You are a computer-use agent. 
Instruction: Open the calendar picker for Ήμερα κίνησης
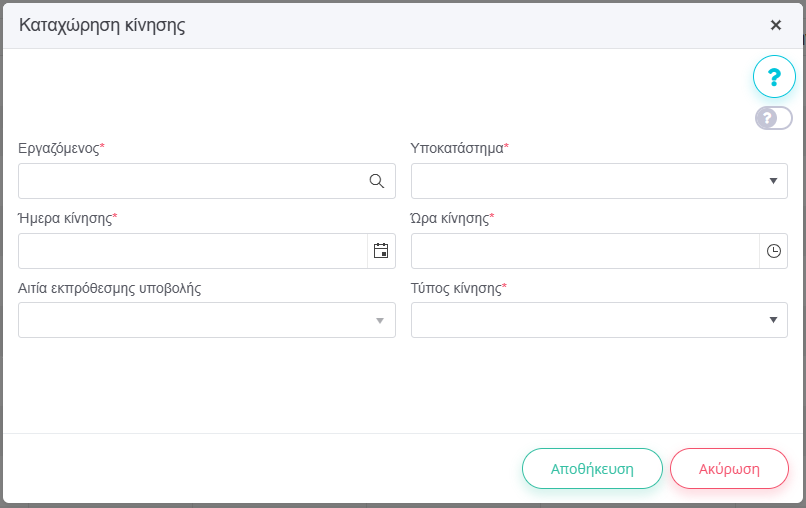click(381, 251)
